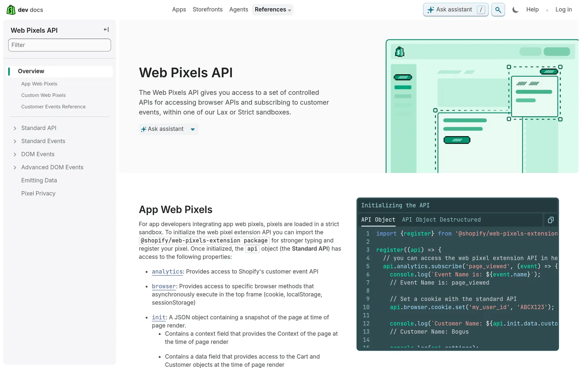This screenshot has height=368, width=588.
Task: Toggle dark mode with the moon icon
Action: coord(515,9)
